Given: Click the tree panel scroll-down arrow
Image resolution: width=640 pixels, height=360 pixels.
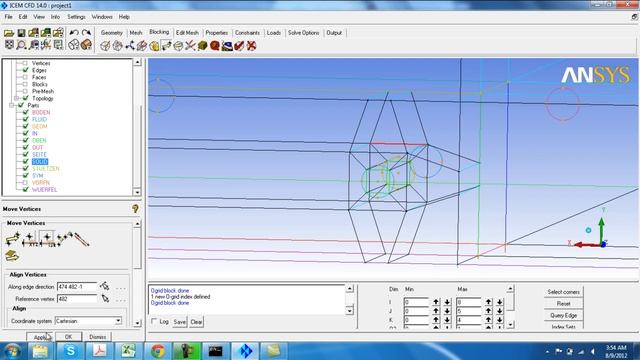Looking at the screenshot, I should [137, 192].
